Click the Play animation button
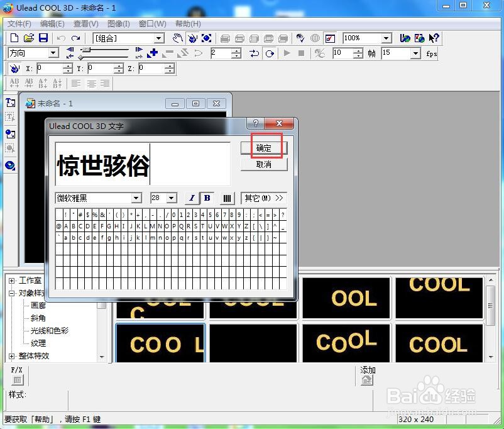The height and width of the screenshot is (429, 504). (287, 53)
